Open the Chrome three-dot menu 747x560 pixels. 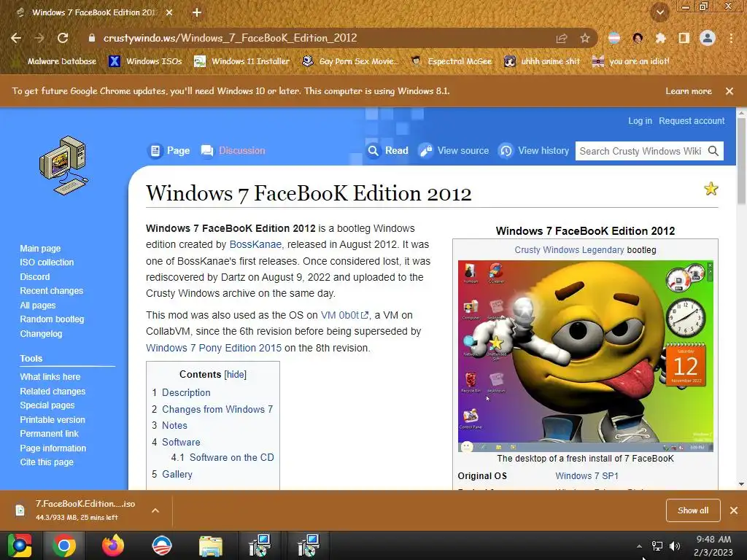point(731,38)
